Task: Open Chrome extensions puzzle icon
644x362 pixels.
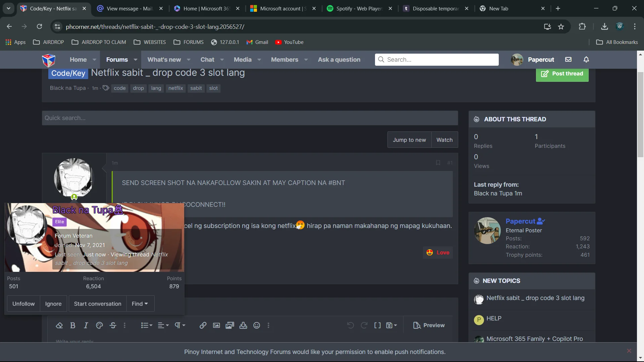Action: tap(582, 26)
